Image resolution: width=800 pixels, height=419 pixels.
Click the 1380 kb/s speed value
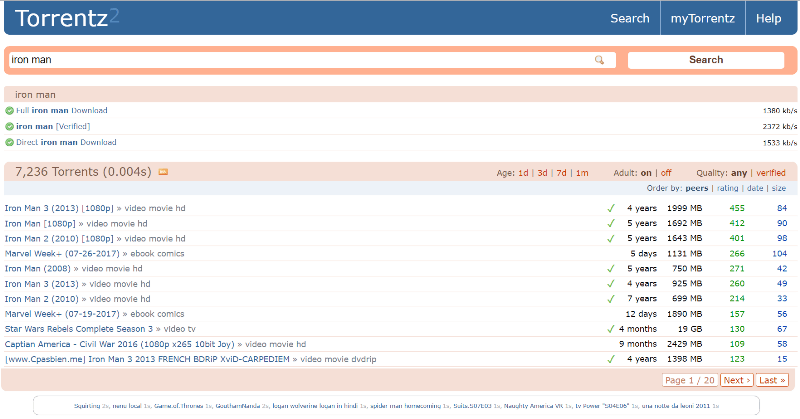780,111
